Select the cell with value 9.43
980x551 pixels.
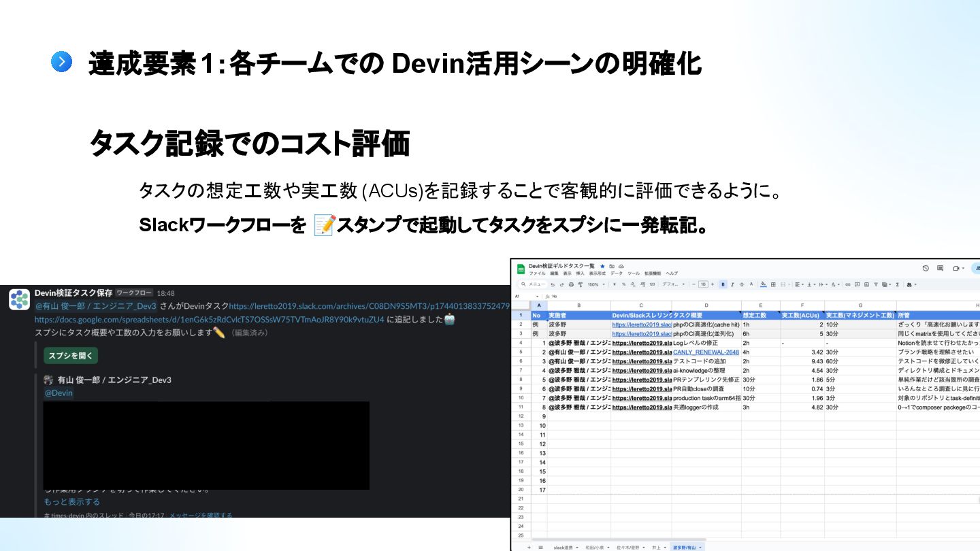(802, 361)
